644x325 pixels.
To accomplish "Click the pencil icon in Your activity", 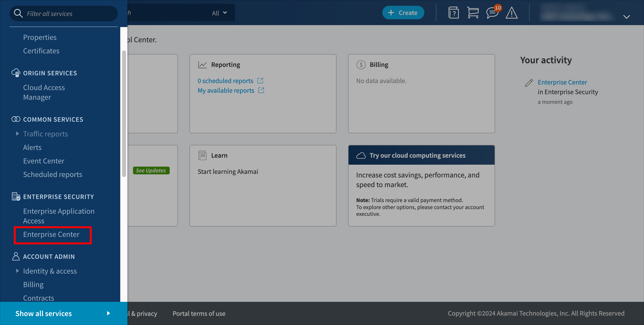I will pos(529,83).
